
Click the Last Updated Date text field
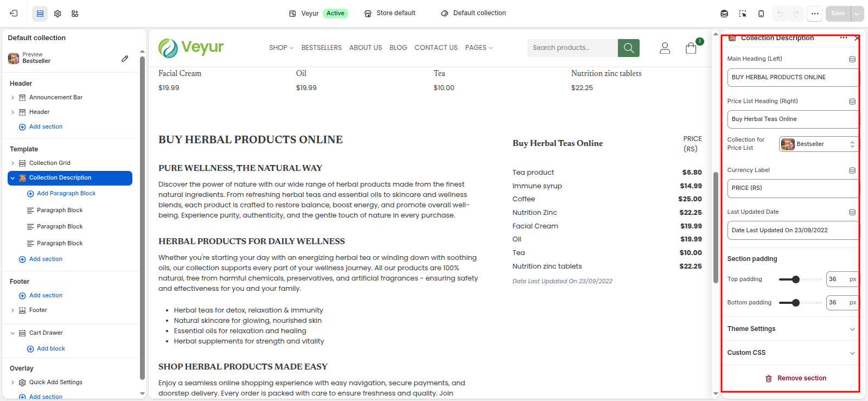tap(793, 231)
